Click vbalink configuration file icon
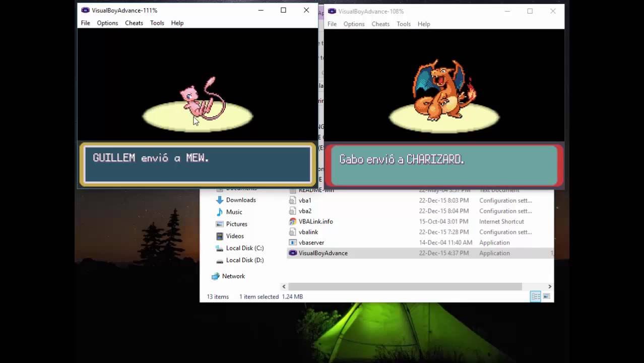The width and height of the screenshot is (644, 363). pyautogui.click(x=293, y=232)
